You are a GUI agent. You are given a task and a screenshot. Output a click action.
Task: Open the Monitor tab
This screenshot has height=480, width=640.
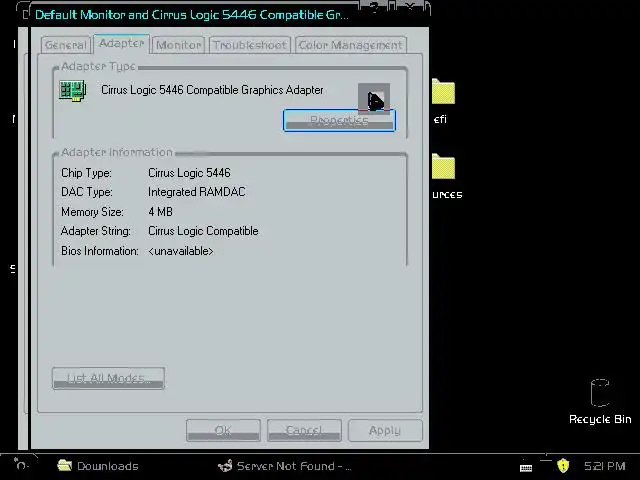tap(178, 45)
